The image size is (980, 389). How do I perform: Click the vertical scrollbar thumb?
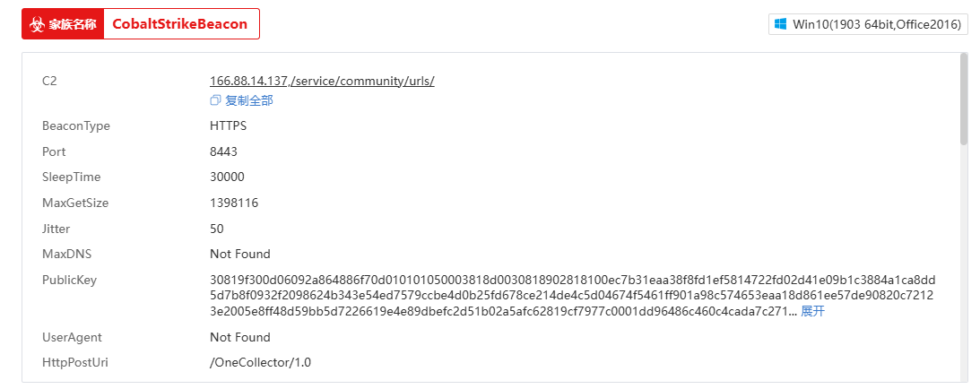click(x=964, y=99)
